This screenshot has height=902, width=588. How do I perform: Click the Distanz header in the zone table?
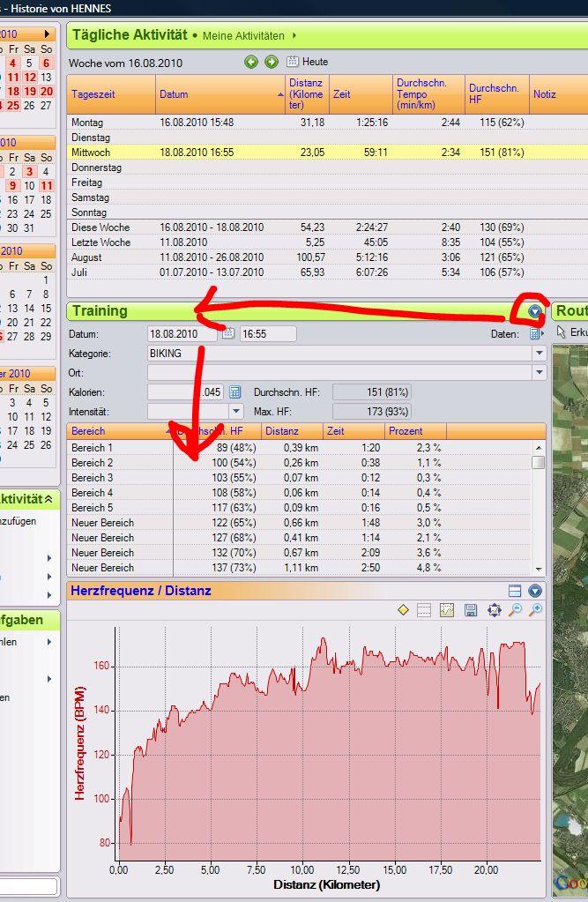[292, 431]
